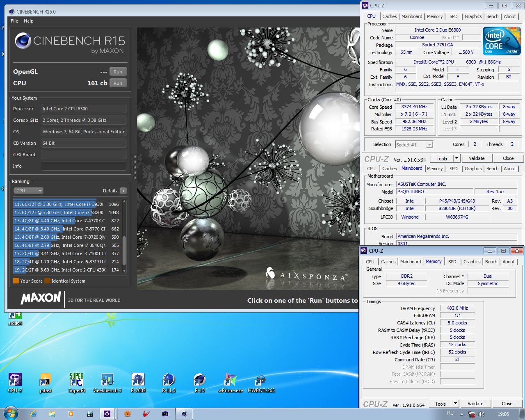Open the CPU ranking type dropdown

(x=29, y=191)
